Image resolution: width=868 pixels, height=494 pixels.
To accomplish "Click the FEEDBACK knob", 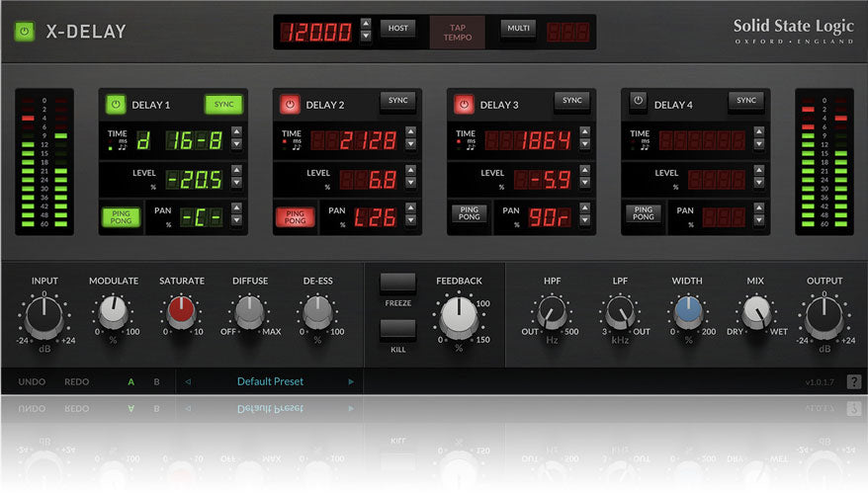I will click(x=459, y=317).
